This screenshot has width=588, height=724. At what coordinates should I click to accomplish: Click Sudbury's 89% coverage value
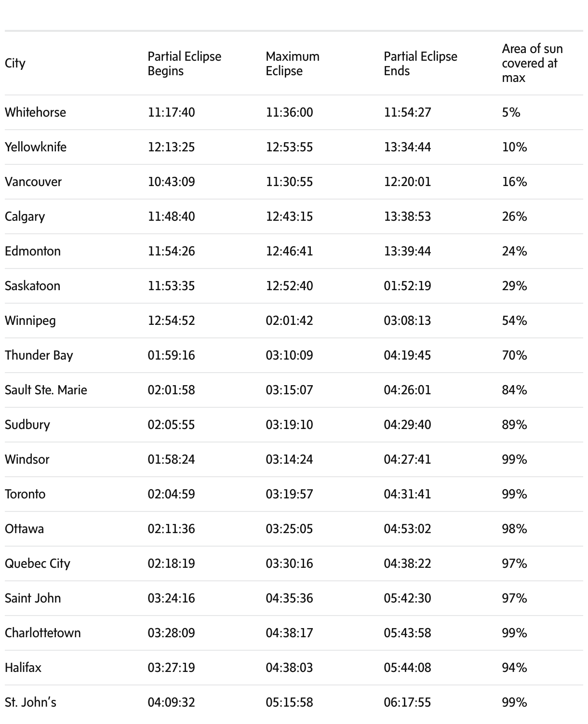pyautogui.click(x=514, y=425)
